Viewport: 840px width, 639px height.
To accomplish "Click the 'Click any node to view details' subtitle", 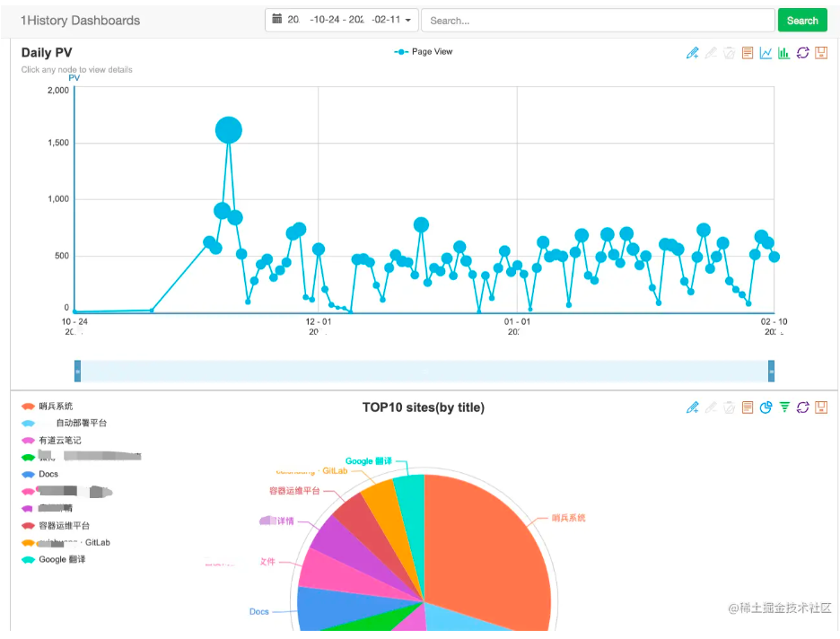I will click(76, 70).
